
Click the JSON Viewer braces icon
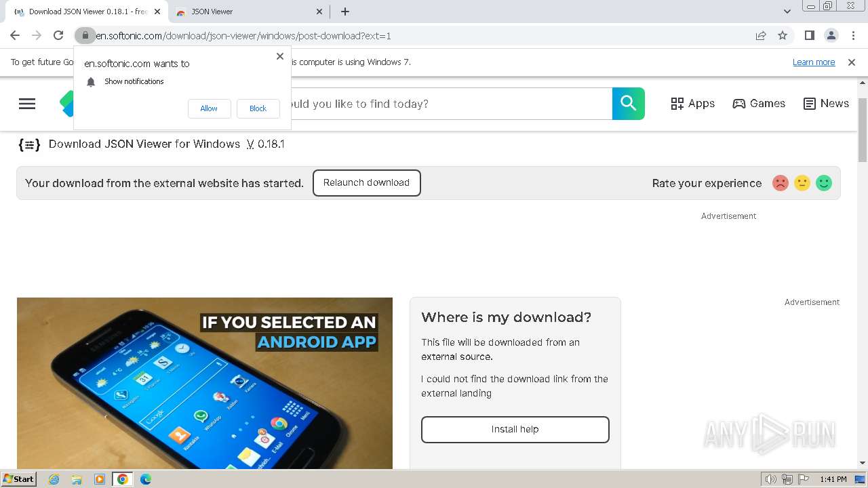coord(29,144)
